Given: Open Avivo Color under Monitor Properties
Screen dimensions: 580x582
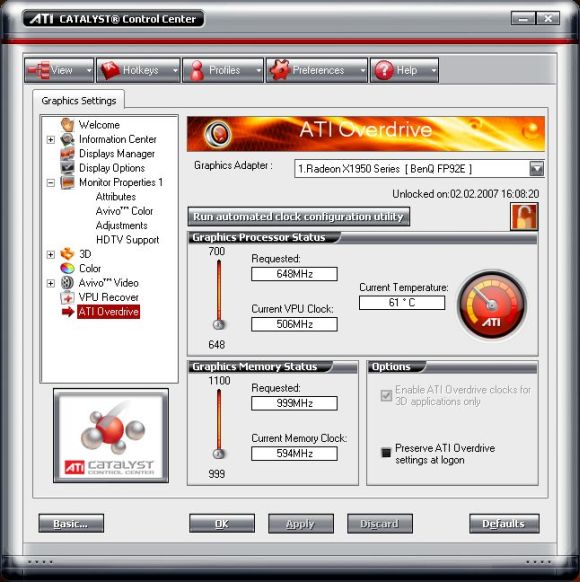Looking at the screenshot, I should click(x=124, y=211).
